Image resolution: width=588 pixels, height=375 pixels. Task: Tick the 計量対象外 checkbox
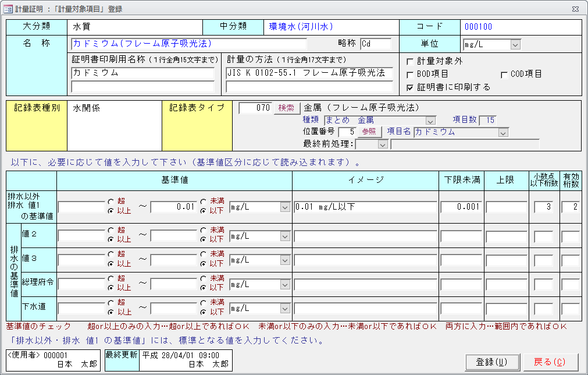click(410, 62)
